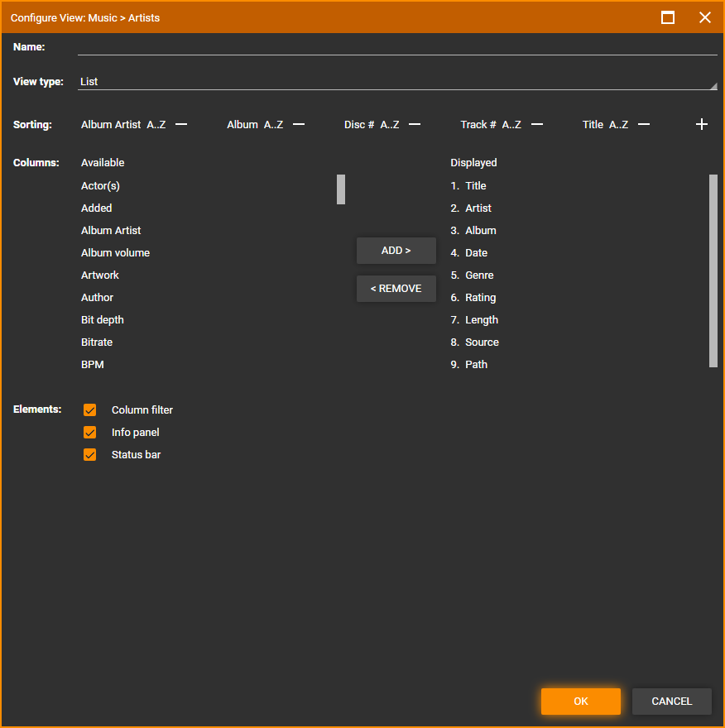This screenshot has height=728, width=725.
Task: Remove the Track # sorting rule
Action: coord(537,125)
